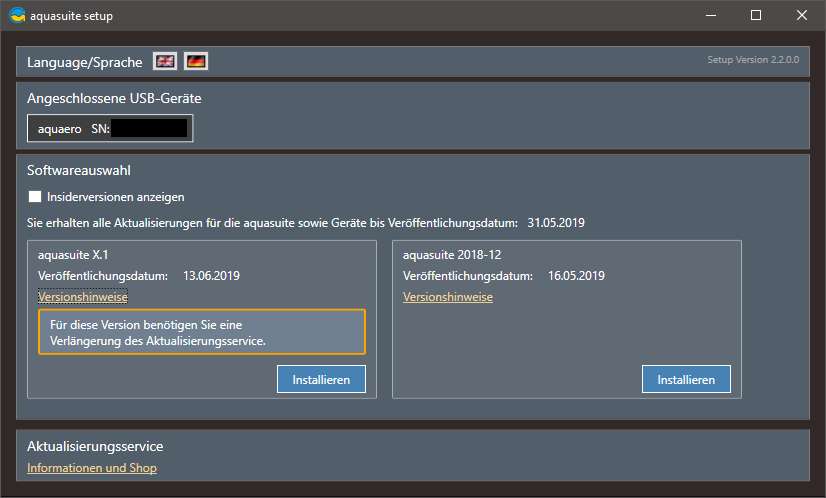
Task: Open Versionshinweise for aquasuite 2018-12
Action: [448, 297]
